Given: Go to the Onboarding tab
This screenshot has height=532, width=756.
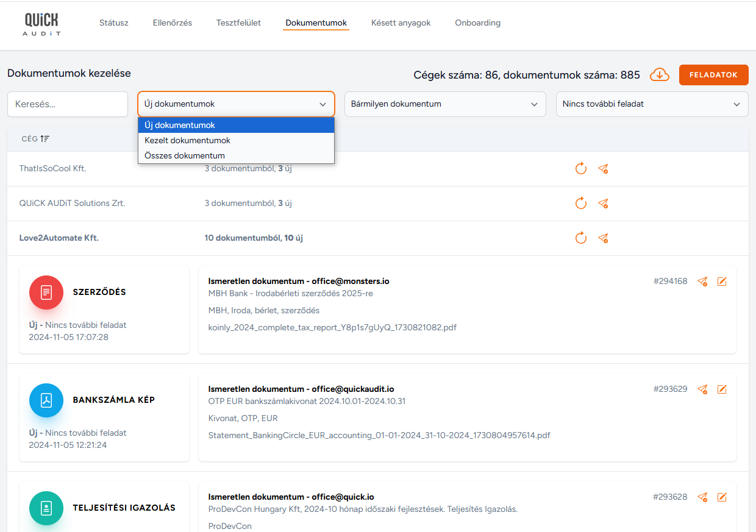Looking at the screenshot, I should pos(477,23).
